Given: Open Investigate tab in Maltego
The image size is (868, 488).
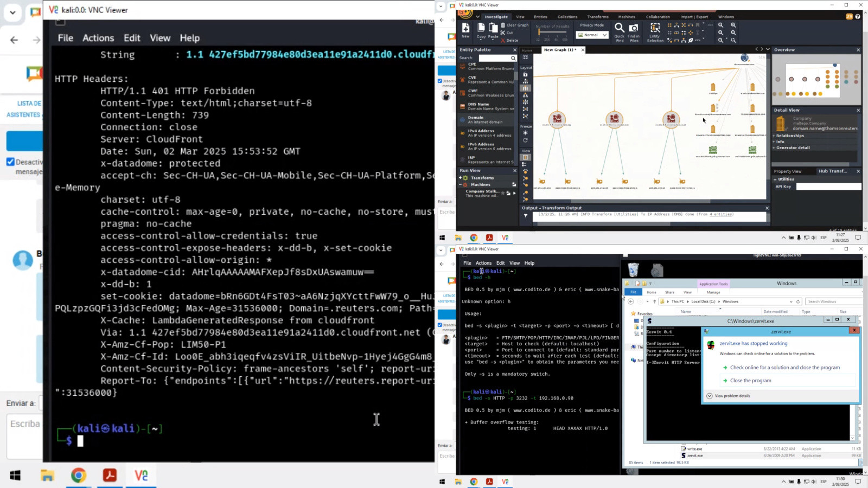Looking at the screenshot, I should click(496, 17).
